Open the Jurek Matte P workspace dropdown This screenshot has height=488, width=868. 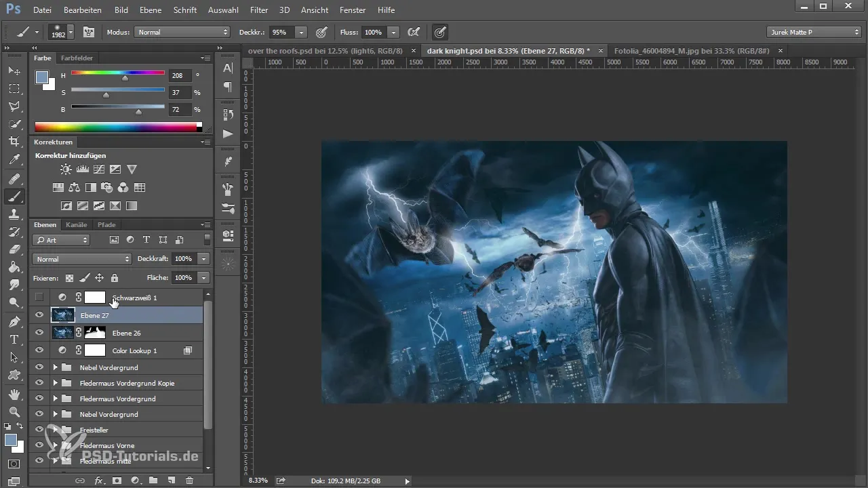pyautogui.click(x=814, y=32)
